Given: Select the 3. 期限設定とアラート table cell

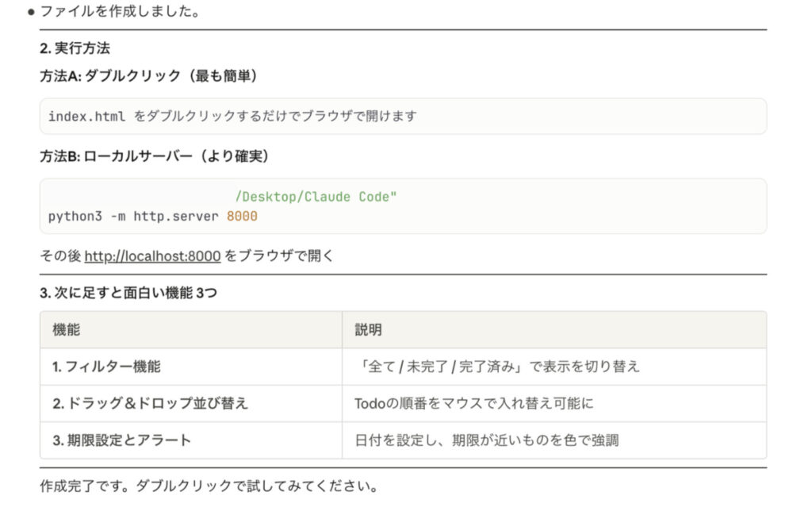Looking at the screenshot, I should point(122,440).
